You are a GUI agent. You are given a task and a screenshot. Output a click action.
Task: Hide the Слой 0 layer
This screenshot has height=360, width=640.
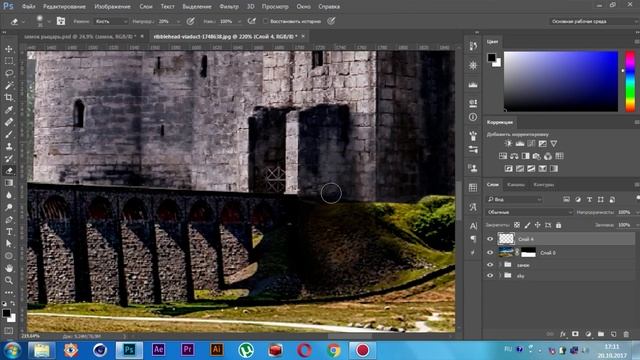[490, 253]
